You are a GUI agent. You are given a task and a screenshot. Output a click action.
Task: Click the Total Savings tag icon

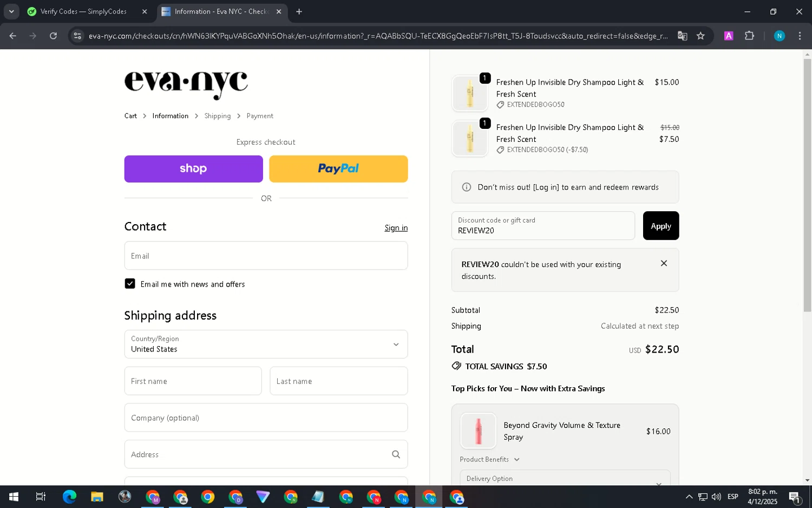click(456, 366)
